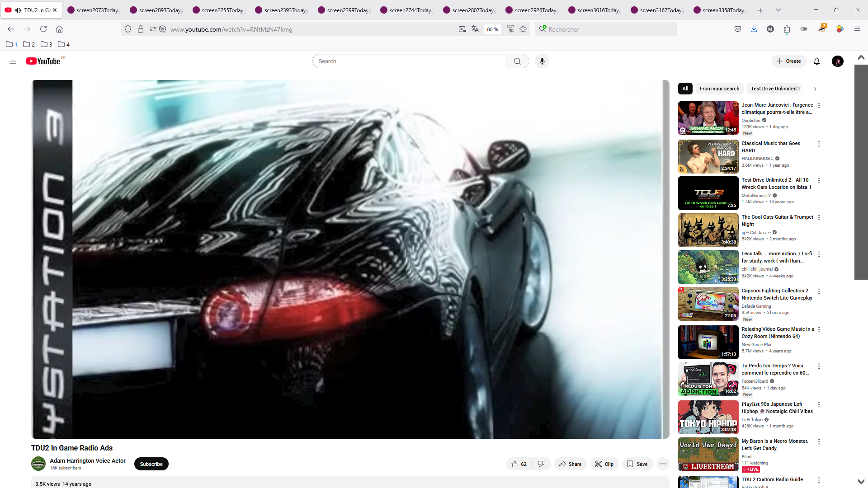Click the voice search microphone icon
Viewport: 868px width, 488px height.
click(542, 61)
